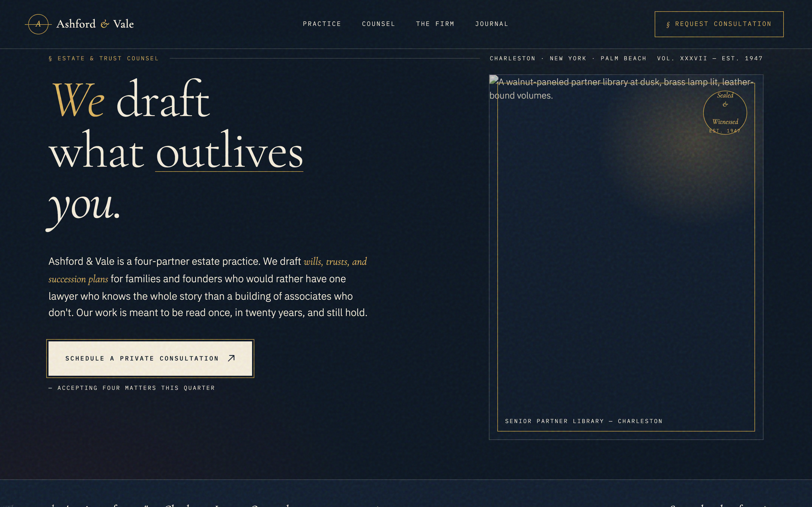Image resolution: width=812 pixels, height=507 pixels.
Task: Click Estate & Trust Counsel label
Action: pyautogui.click(x=104, y=58)
